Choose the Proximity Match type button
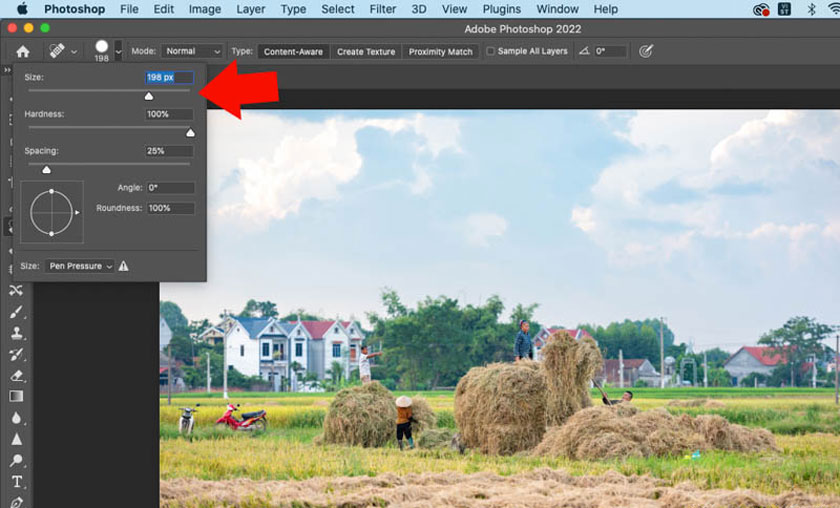840x508 pixels. [440, 51]
